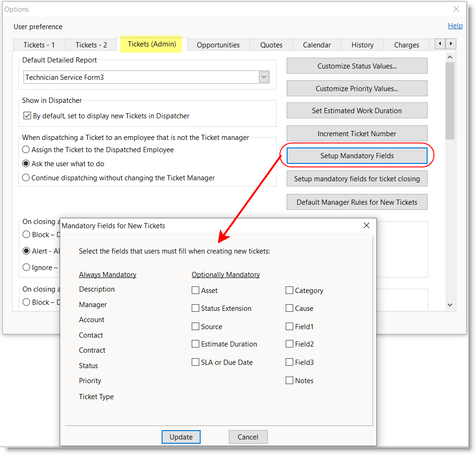Viewport: 476px width, 455px height.
Task: Tick the Category checkbox
Action: coord(289,291)
